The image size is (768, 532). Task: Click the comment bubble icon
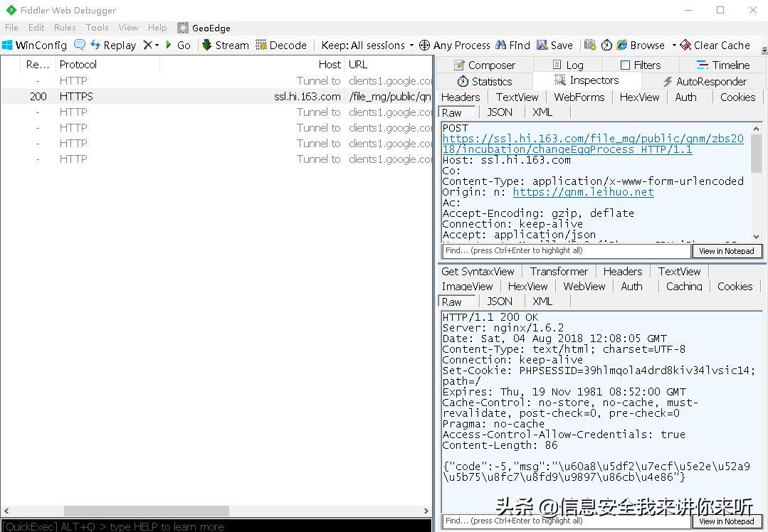79,45
